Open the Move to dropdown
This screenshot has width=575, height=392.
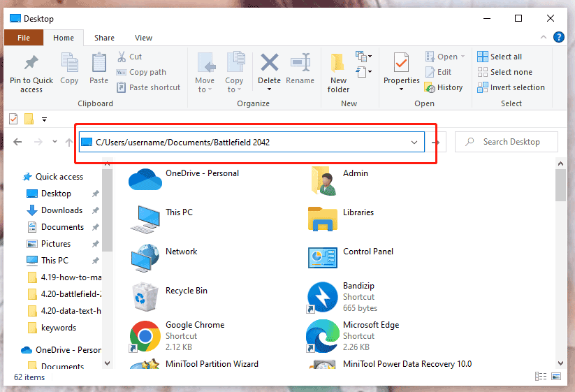coord(205,73)
